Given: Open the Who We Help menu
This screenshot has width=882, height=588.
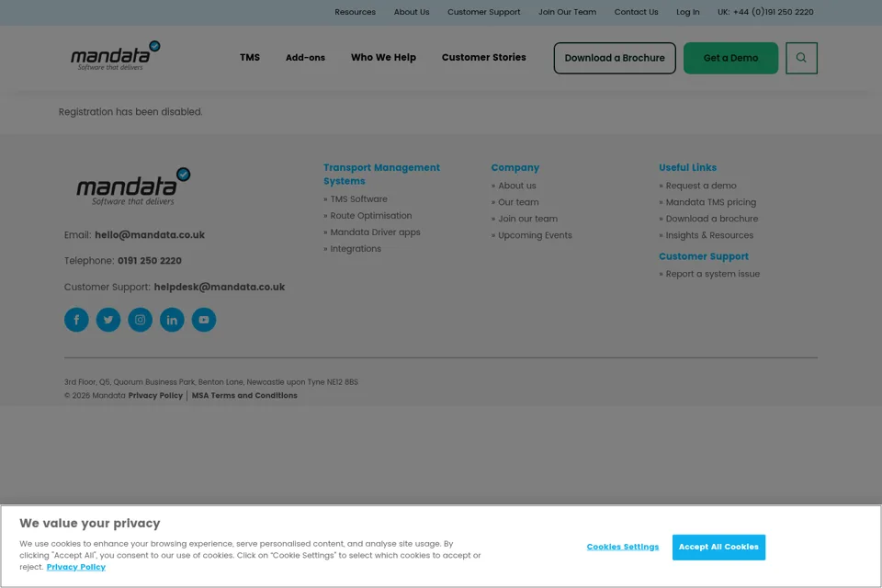Looking at the screenshot, I should click(x=384, y=57).
